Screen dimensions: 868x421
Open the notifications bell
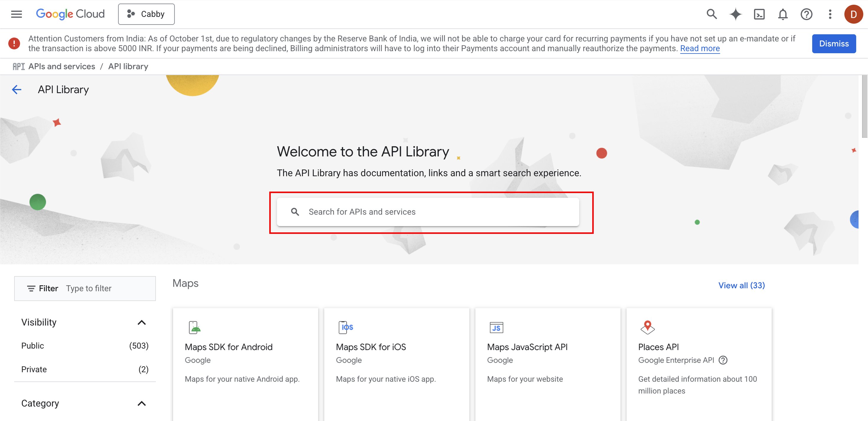coord(782,14)
